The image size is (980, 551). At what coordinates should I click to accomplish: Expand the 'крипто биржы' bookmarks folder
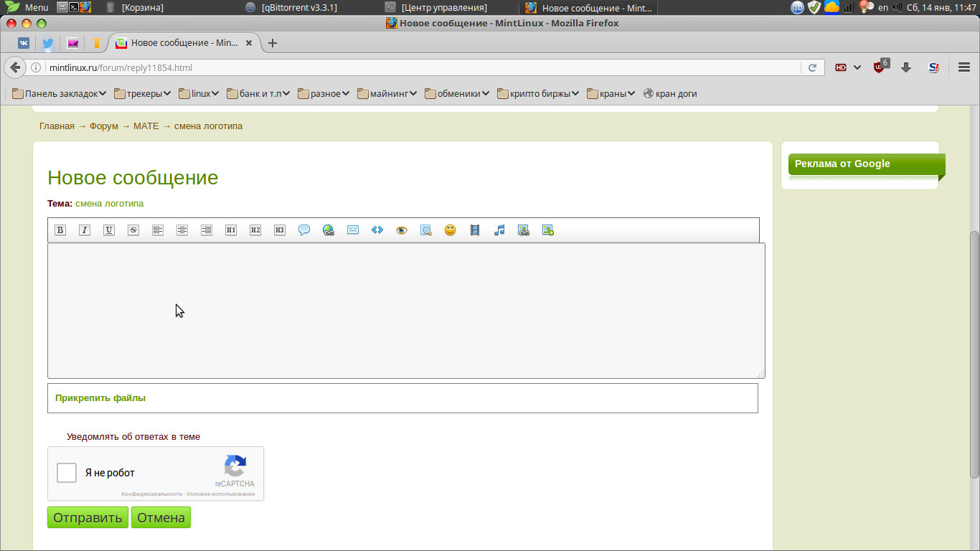pos(538,93)
